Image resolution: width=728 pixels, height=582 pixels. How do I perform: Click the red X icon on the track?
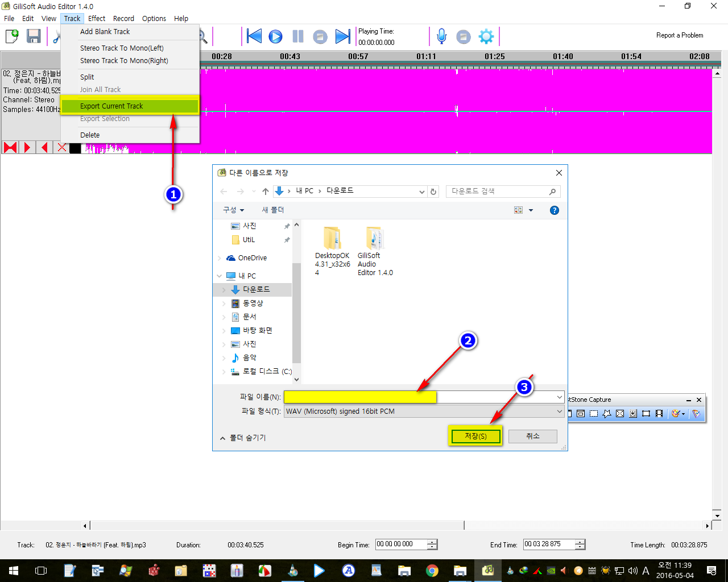pyautogui.click(x=61, y=148)
